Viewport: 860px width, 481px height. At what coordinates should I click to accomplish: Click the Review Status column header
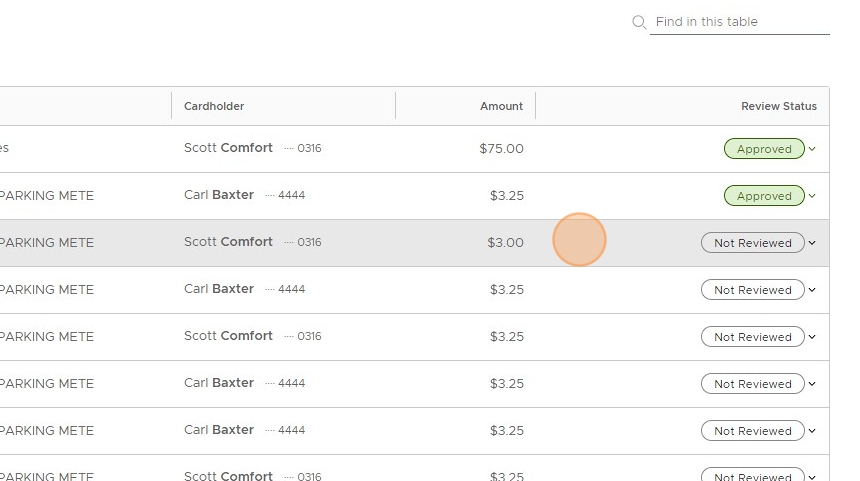tap(778, 106)
